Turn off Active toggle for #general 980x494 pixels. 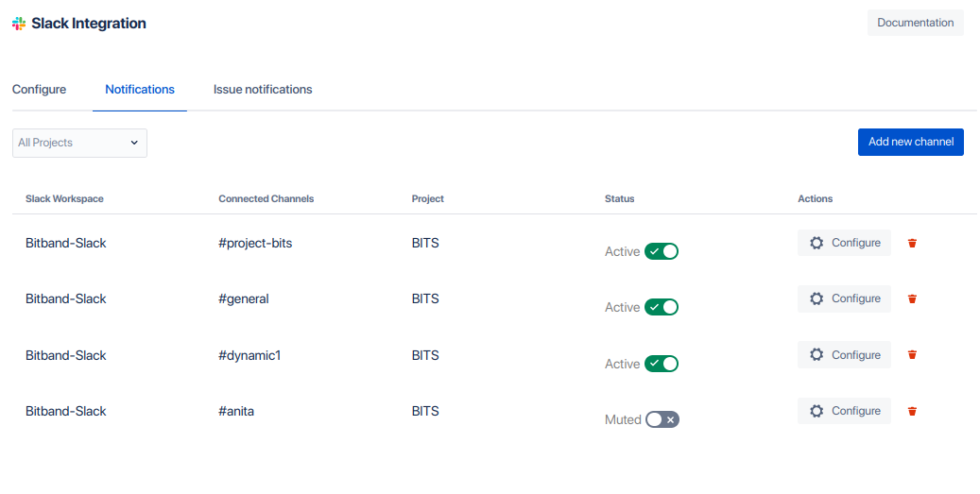coord(662,307)
